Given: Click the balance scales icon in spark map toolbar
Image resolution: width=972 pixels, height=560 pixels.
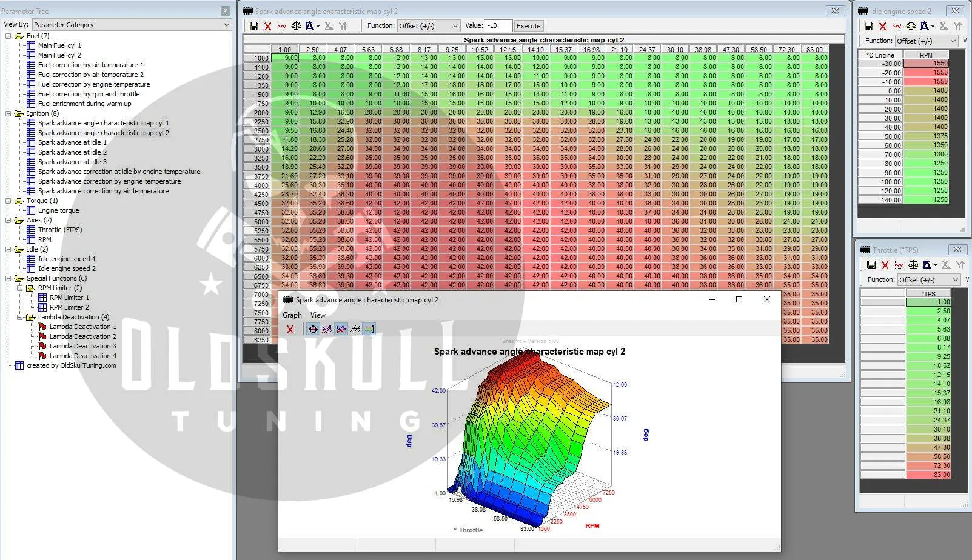Looking at the screenshot, I should coord(296,26).
